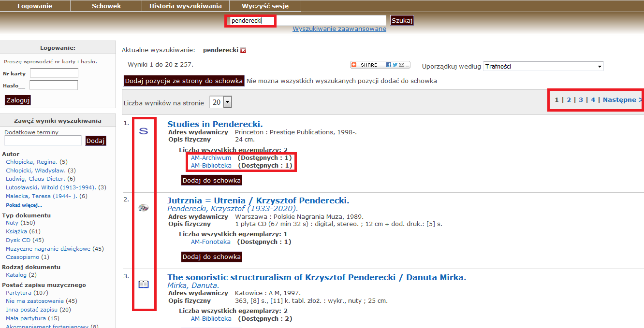The image size is (644, 328).
Task: Remove the penderecki search term with red X
Action: 243,50
